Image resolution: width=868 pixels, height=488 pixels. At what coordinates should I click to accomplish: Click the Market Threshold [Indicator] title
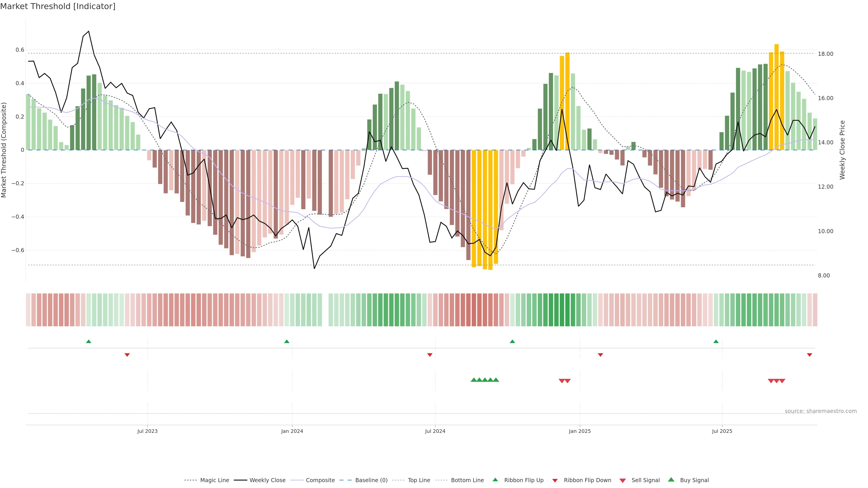[x=58, y=6]
